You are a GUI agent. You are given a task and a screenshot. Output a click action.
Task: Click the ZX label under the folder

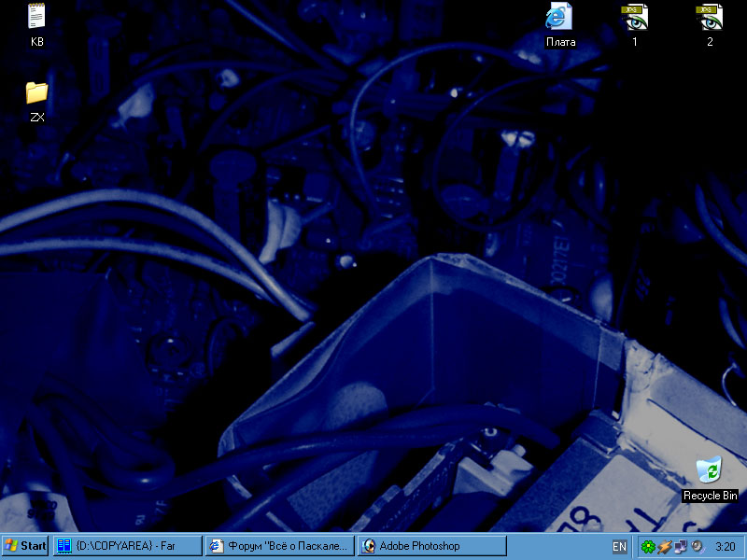coord(37,118)
